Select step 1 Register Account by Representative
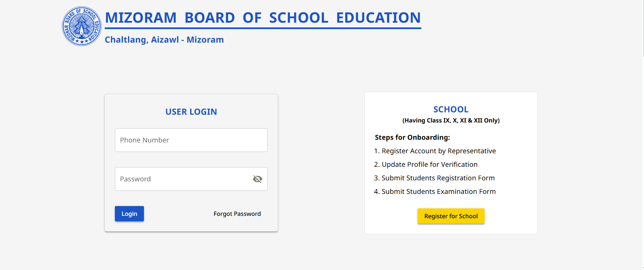This screenshot has height=270, width=644. click(435, 151)
